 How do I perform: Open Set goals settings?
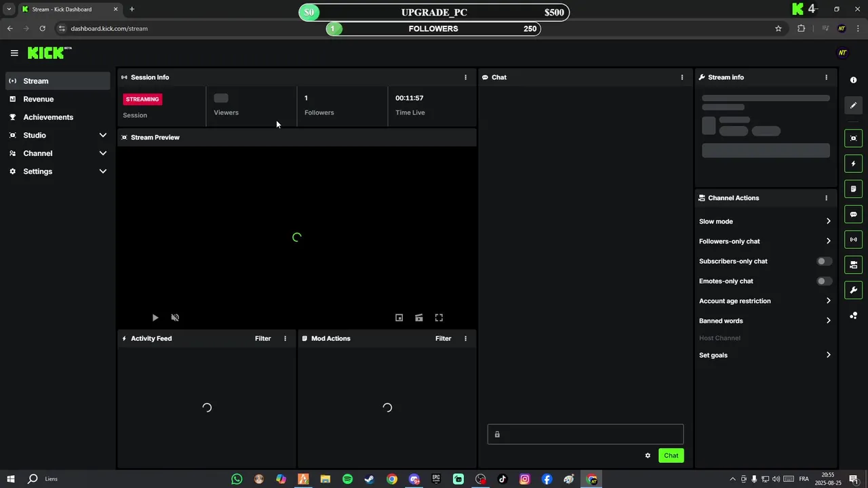point(765,354)
